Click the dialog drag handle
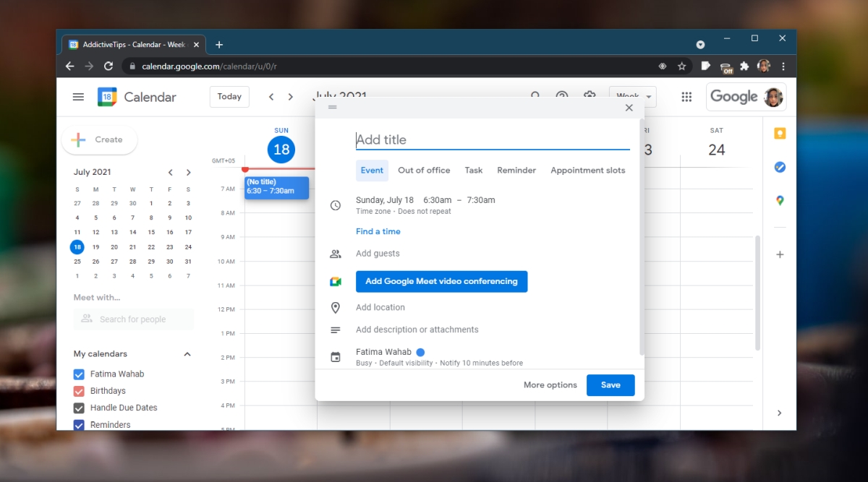Screen dimensions: 868x482 click(x=333, y=107)
